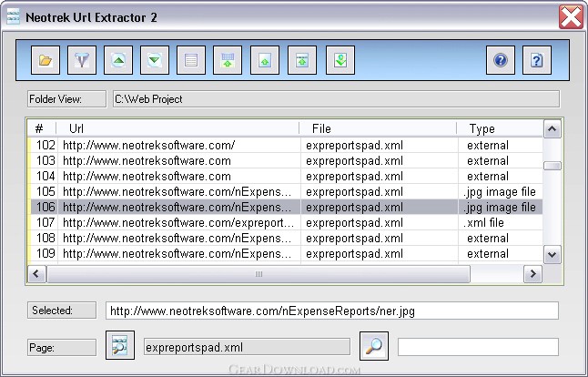Click the .jpg image file type in row 105
The width and height of the screenshot is (588, 377).
coord(500,192)
